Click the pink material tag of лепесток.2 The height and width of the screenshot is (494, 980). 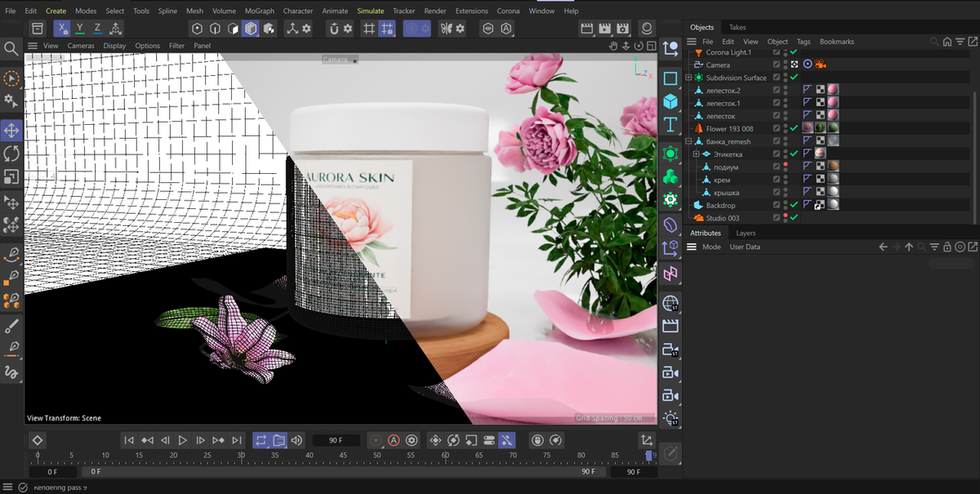[832, 90]
